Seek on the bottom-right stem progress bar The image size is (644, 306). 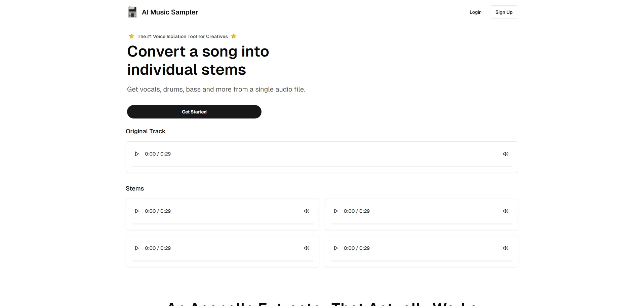(x=421, y=261)
